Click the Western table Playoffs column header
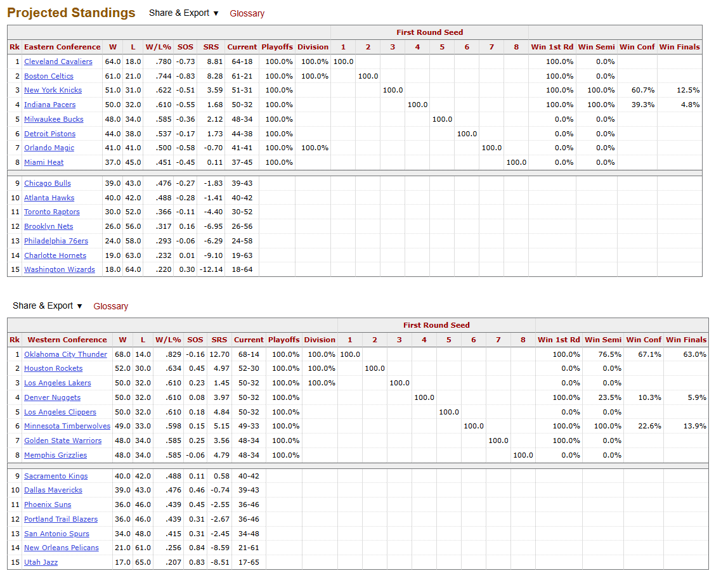The height and width of the screenshot is (585, 728). click(x=283, y=340)
